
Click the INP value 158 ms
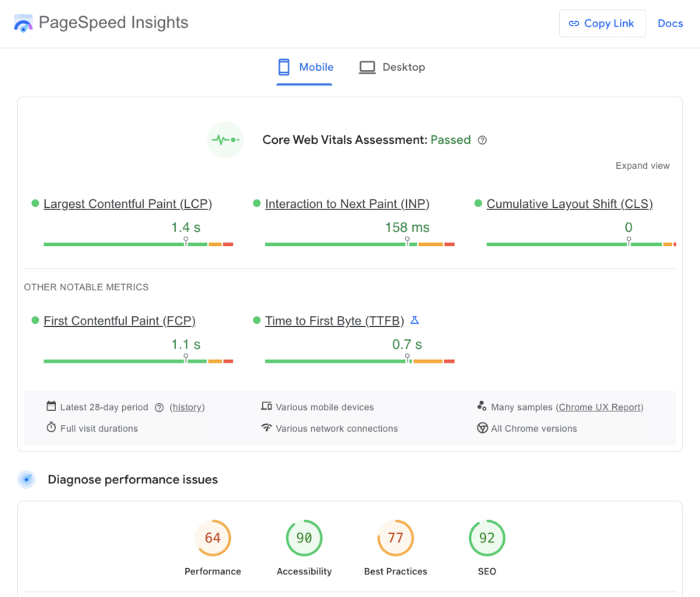(x=407, y=227)
